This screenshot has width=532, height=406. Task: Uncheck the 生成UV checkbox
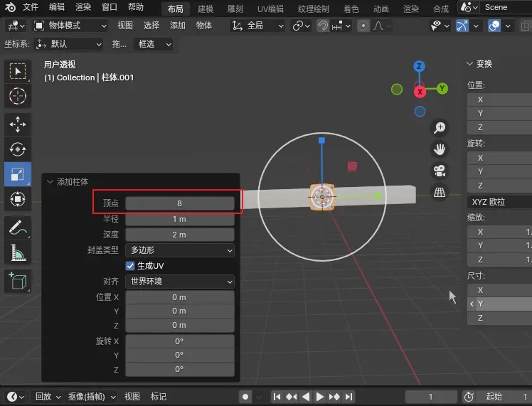(130, 265)
